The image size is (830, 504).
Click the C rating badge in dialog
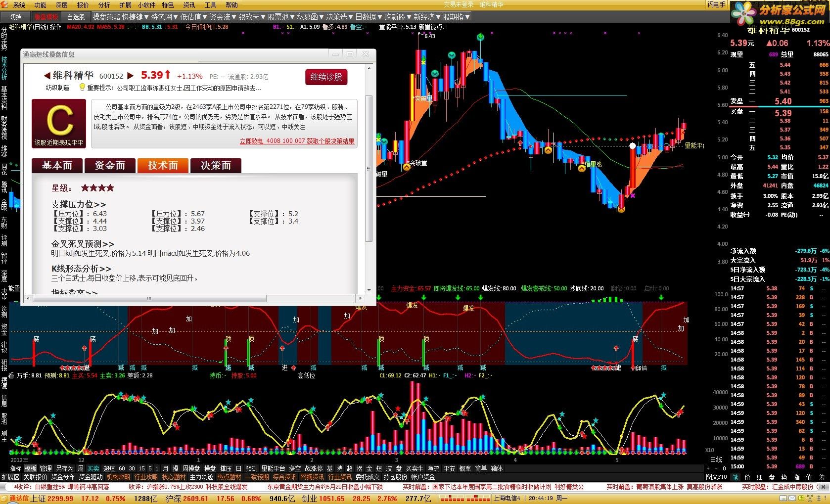click(59, 123)
